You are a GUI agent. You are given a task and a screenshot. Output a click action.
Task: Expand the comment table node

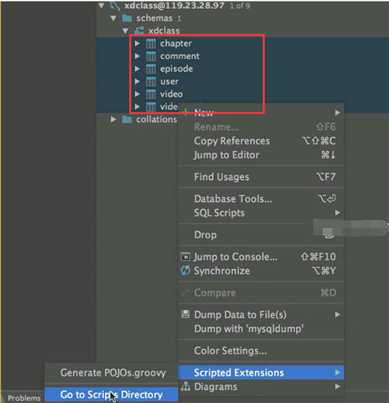tap(137, 56)
